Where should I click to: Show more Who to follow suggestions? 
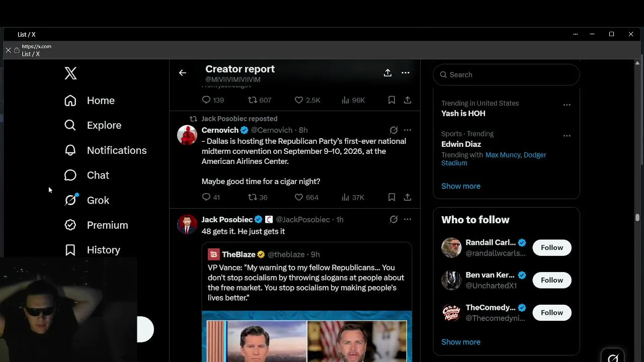[461, 342]
